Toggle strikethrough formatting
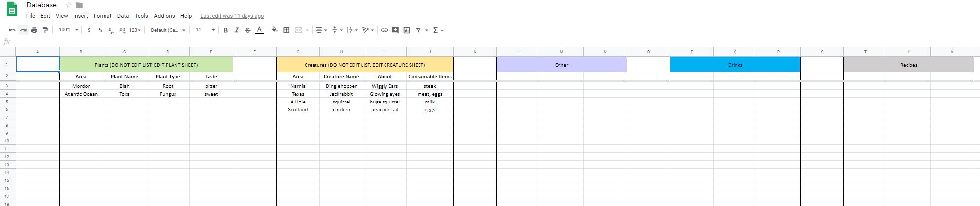The width and height of the screenshot is (980, 206). pyautogui.click(x=248, y=30)
